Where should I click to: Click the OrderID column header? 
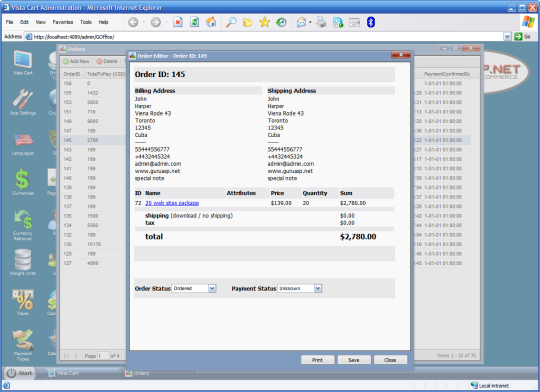click(x=72, y=74)
